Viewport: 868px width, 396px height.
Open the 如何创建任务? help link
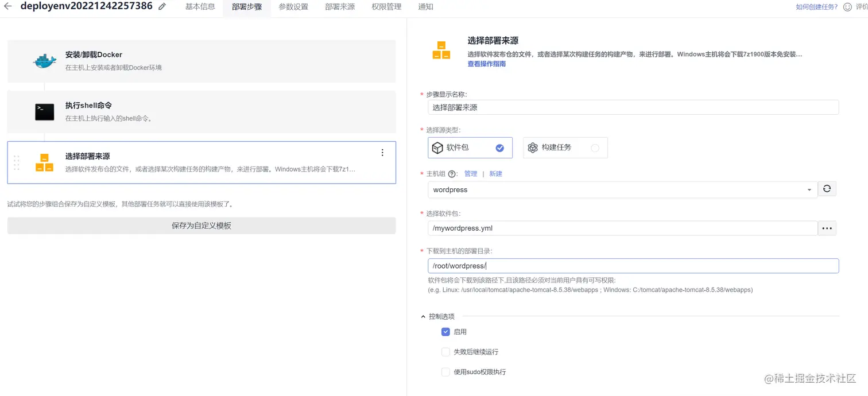click(816, 7)
